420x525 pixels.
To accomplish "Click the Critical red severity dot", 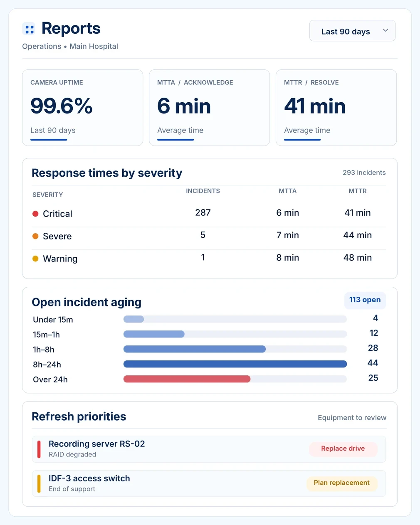I will [35, 214].
